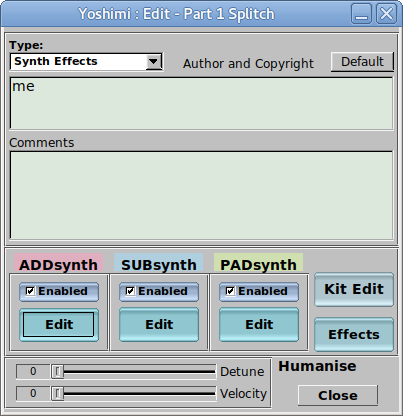Image resolution: width=403 pixels, height=416 pixels.
Task: Open the ADDsynth Edit window
Action: point(59,325)
